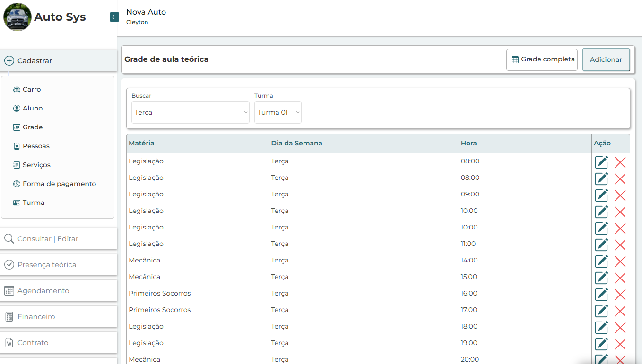
Task: Remove the 19:00 Legislação class entry
Action: 620,344
